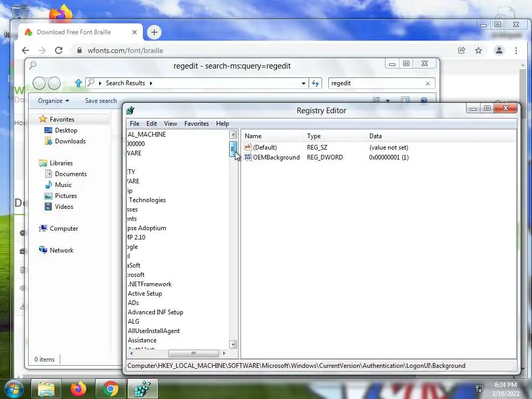The height and width of the screenshot is (399, 532).
Task: Open the Edit menu in Registry Editor
Action: point(151,124)
